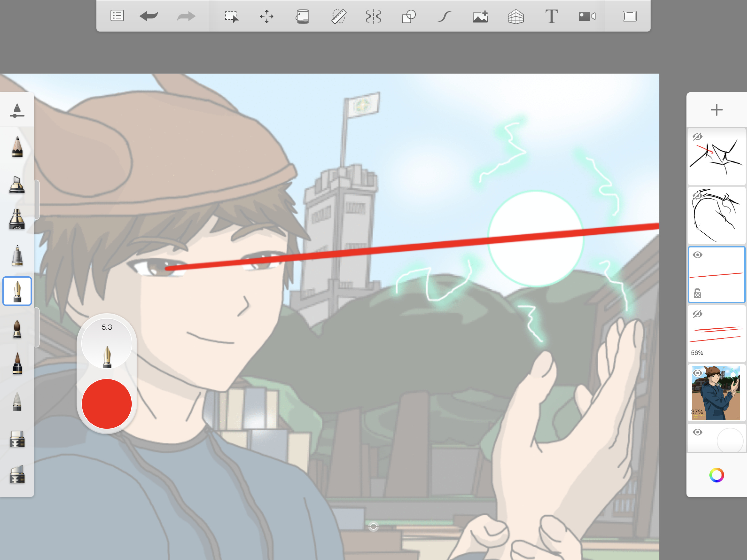The height and width of the screenshot is (560, 747).
Task: Hide the selected red line layer
Action: point(697,255)
